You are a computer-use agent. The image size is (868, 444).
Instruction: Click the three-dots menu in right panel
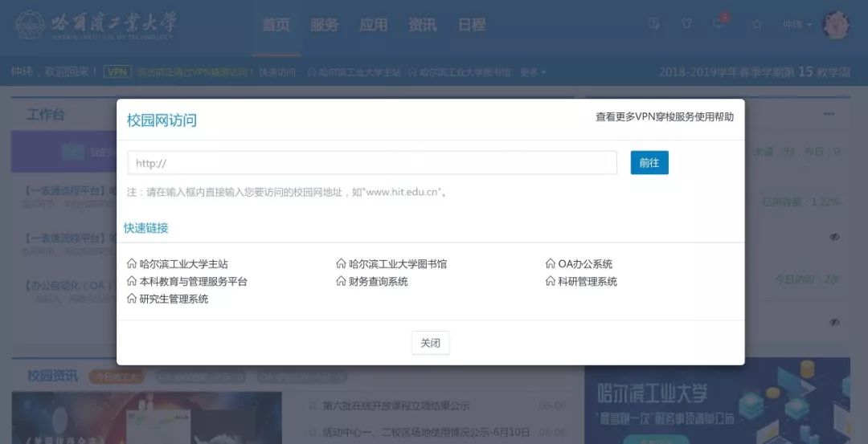pyautogui.click(x=829, y=114)
